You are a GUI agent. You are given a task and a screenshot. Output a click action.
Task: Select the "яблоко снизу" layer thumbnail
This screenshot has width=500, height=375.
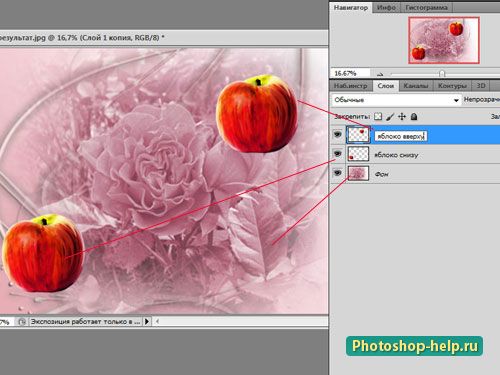(x=358, y=154)
